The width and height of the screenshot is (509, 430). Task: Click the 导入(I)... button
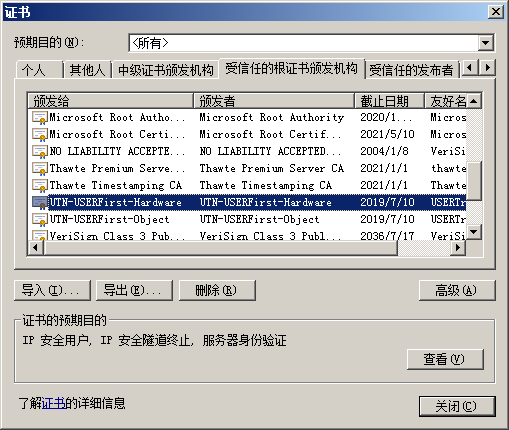pos(52,290)
